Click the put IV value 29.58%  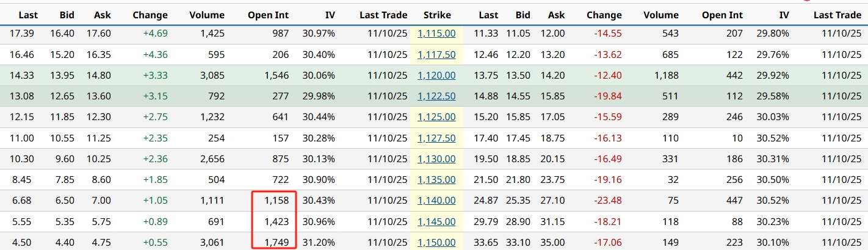click(772, 96)
